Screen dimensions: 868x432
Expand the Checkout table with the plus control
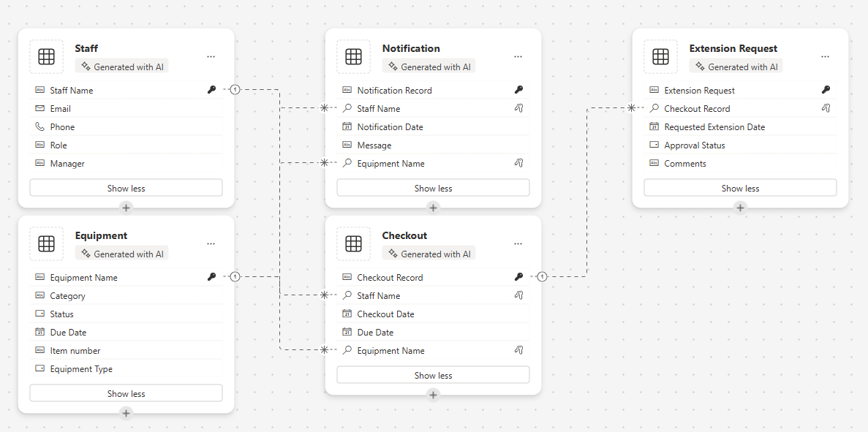tap(433, 395)
